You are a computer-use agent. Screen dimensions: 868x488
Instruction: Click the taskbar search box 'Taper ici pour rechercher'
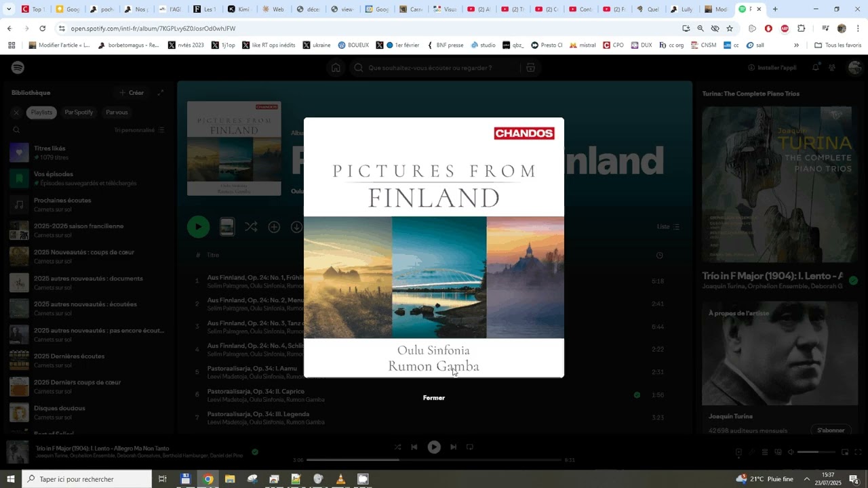[87, 479]
